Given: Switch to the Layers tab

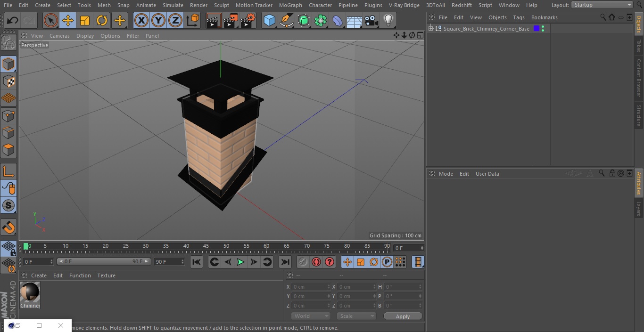Looking at the screenshot, I should point(639,209).
